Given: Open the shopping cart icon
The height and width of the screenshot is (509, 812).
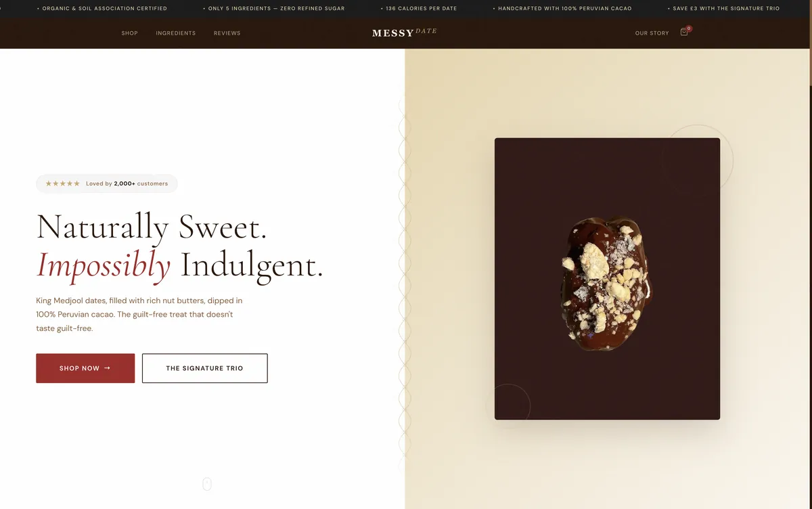Looking at the screenshot, I should [x=684, y=32].
